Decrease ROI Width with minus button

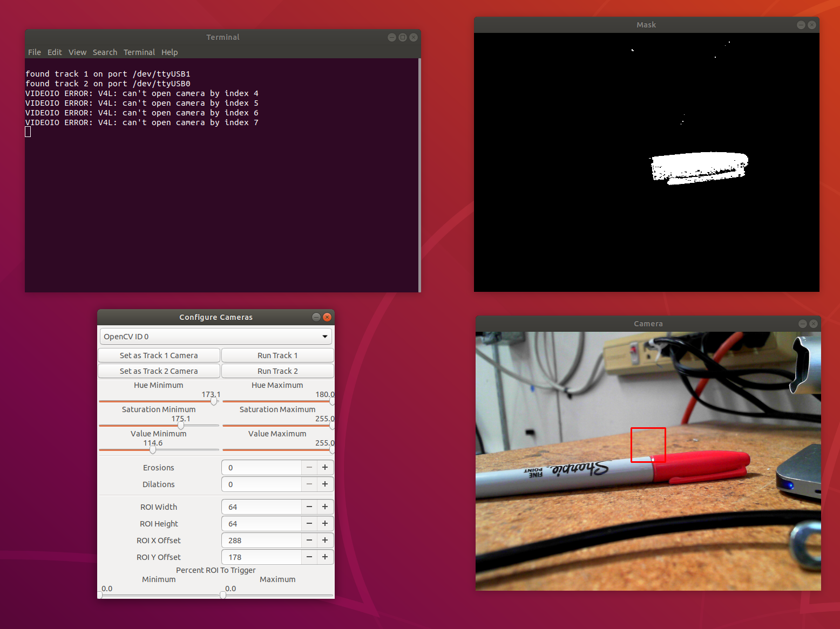[309, 507]
